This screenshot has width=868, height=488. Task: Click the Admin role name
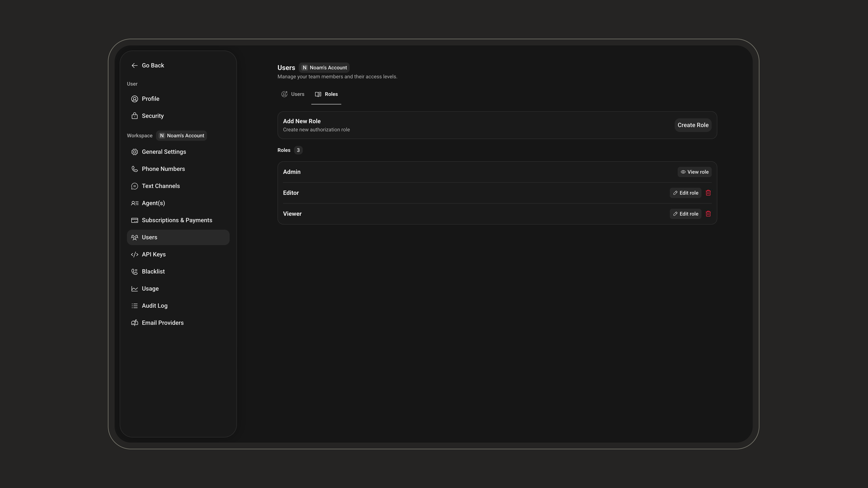(x=291, y=172)
